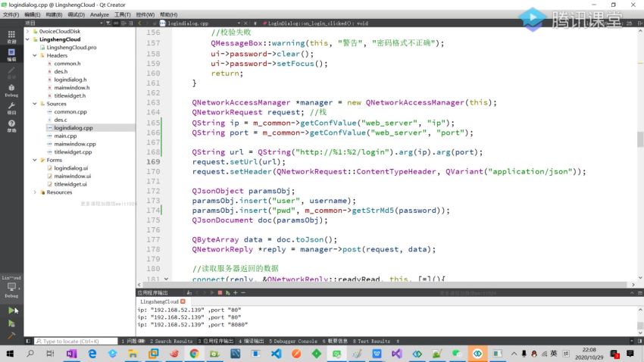644x362 pixels.
Task: Start debugging with run-debug arrow
Action: [x=11, y=323]
